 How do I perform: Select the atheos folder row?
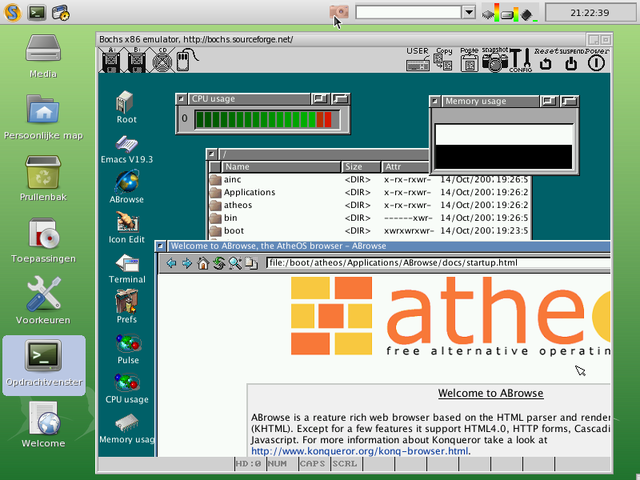369,205
